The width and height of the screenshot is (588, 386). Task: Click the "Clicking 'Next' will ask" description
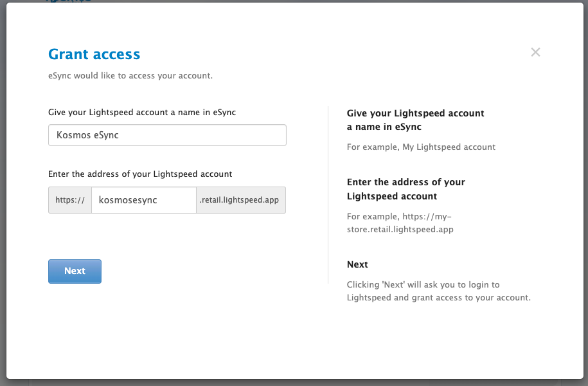(438, 291)
